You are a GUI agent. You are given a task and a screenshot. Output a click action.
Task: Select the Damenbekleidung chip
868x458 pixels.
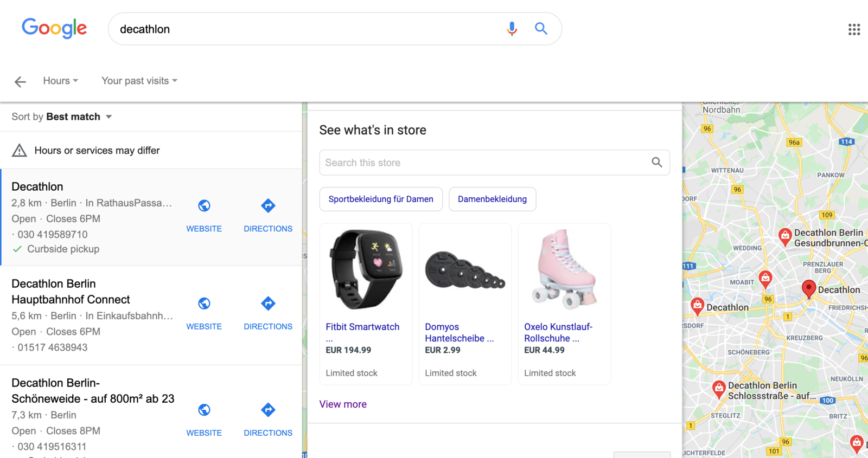(492, 199)
